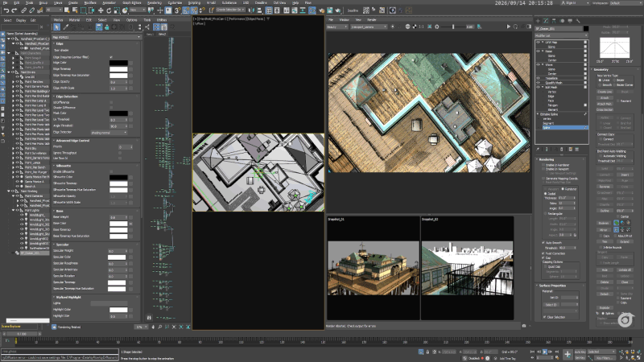
Task: Open the Rendering menu in the menu bar
Action: tap(155, 2)
